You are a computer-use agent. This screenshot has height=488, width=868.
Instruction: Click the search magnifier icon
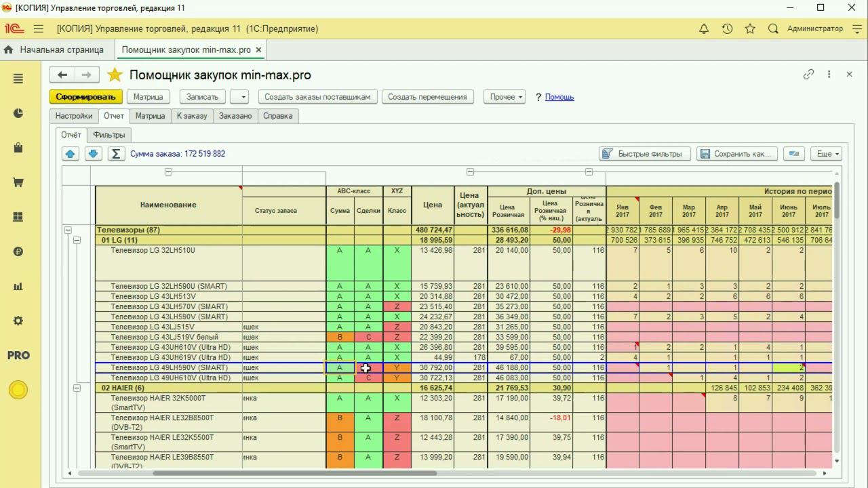773,29
